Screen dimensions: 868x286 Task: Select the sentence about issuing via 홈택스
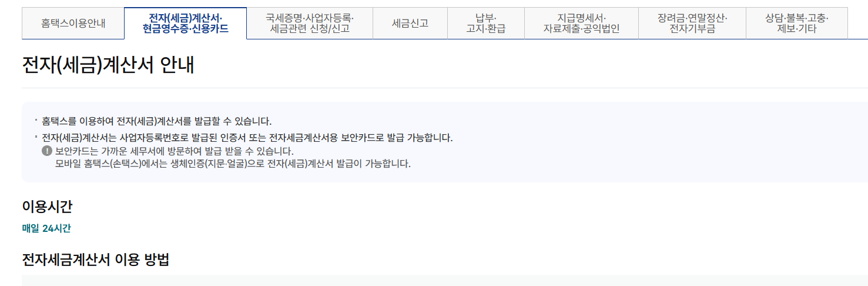click(x=157, y=121)
